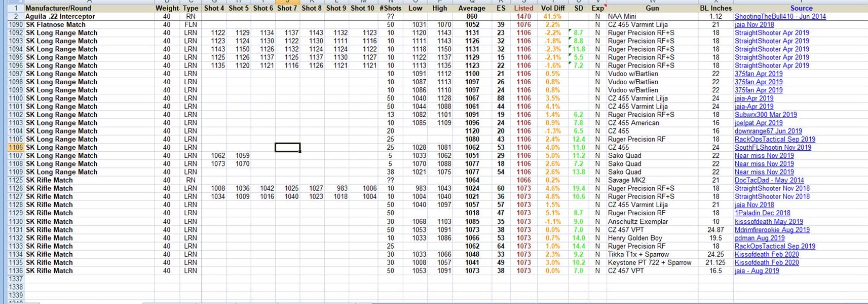Select the SD value 13.8

tap(579, 172)
